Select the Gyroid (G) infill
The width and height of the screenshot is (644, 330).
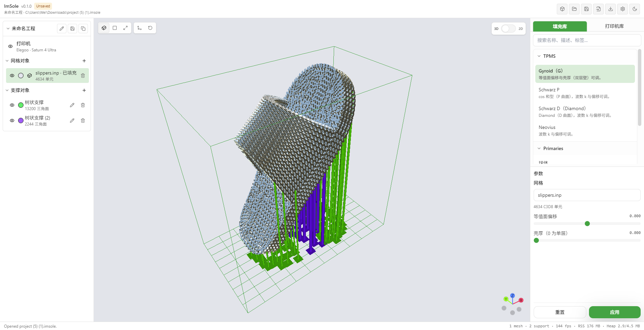[585, 74]
